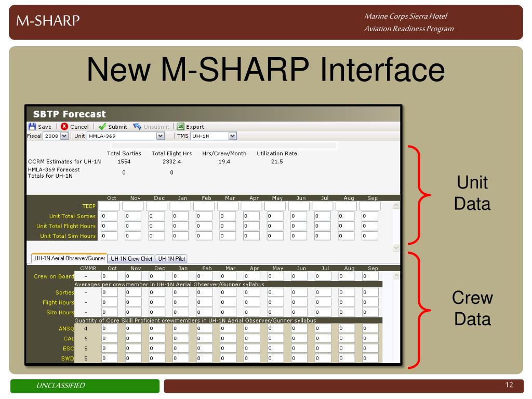Click the CAL CMMR value 6

pos(86,338)
